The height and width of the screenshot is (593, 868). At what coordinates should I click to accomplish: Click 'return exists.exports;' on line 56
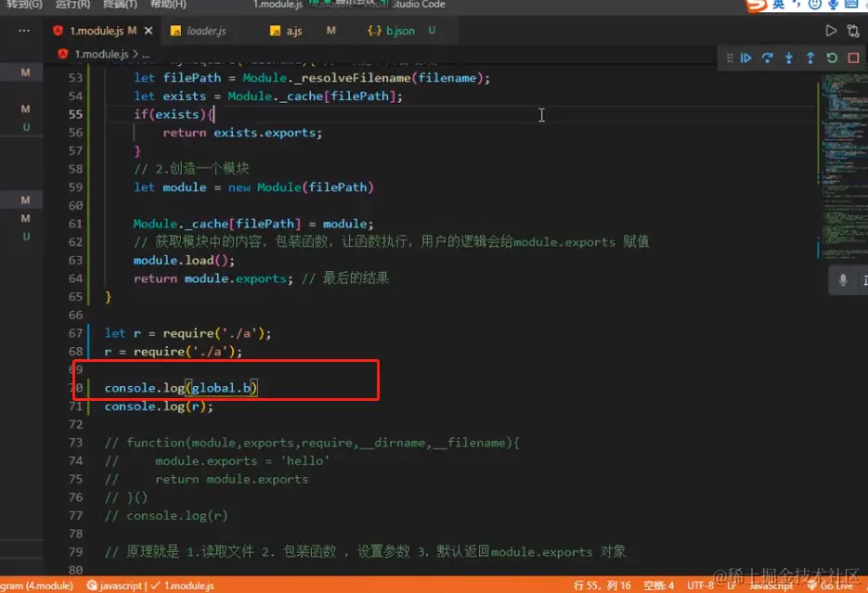(x=242, y=133)
